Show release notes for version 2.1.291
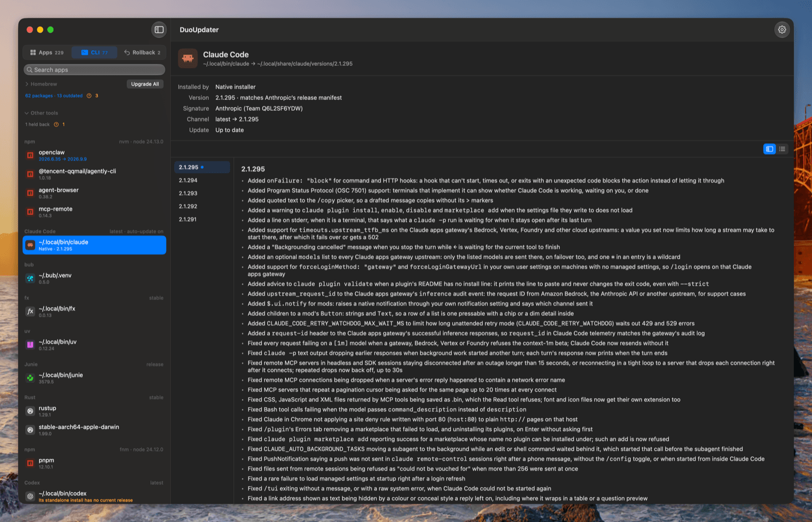This screenshot has width=812, height=522. click(202, 220)
